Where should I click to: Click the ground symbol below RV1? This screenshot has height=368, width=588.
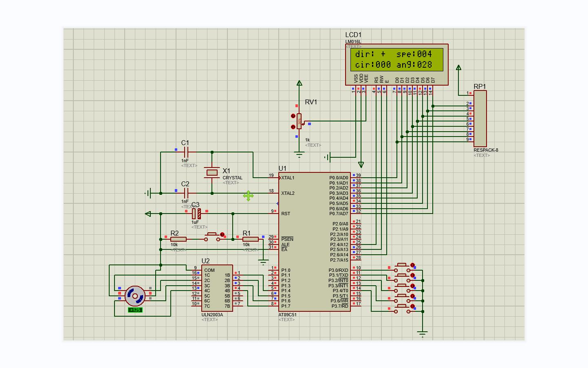click(x=299, y=154)
